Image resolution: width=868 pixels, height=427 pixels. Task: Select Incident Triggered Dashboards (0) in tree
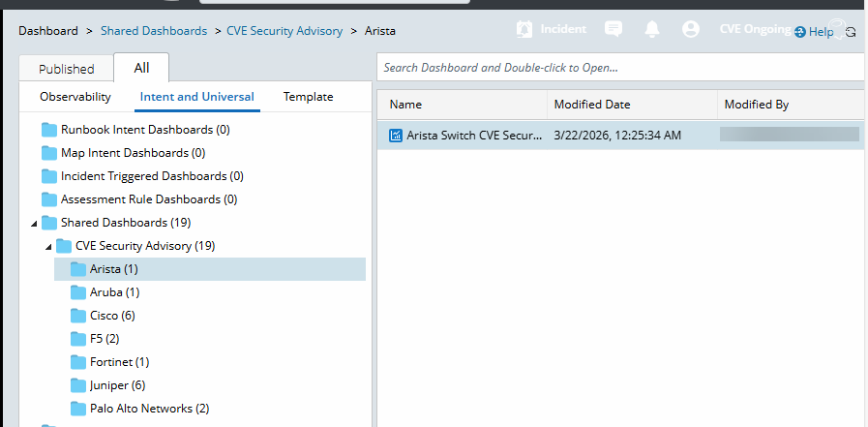pyautogui.click(x=152, y=176)
